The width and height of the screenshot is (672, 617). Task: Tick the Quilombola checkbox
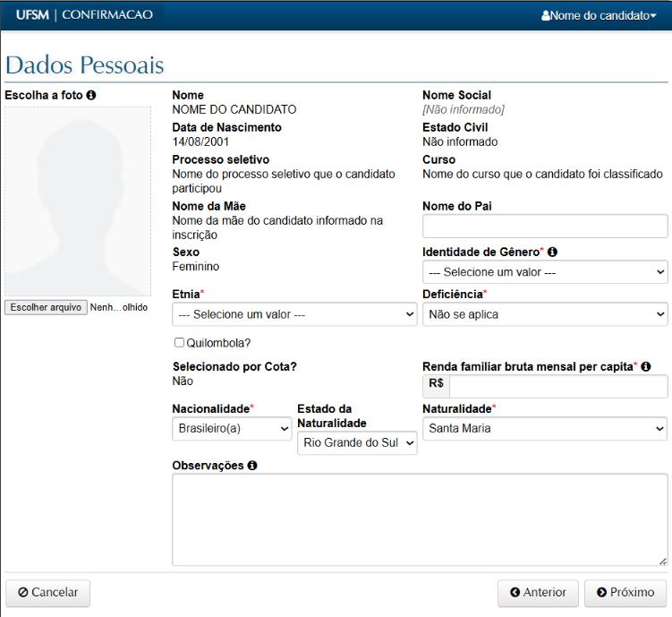180,342
